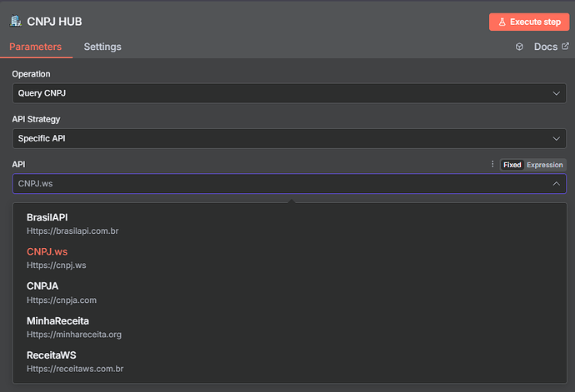575x392 pixels.
Task: Select BrasilAPI from the API list
Action: [47, 218]
